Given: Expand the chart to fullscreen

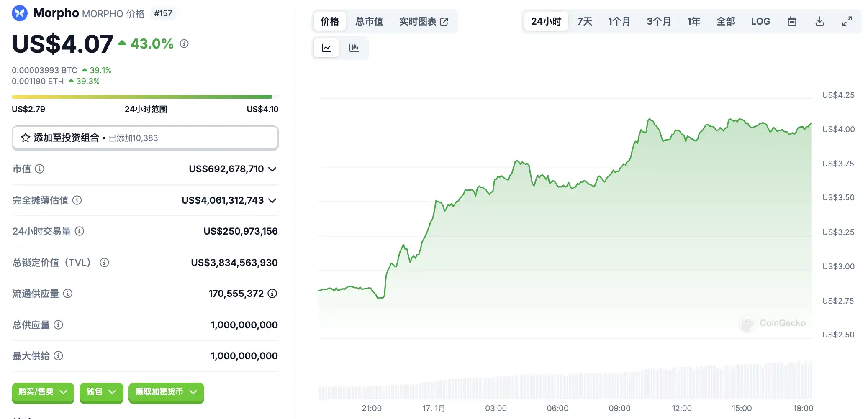Looking at the screenshot, I should 847,21.
